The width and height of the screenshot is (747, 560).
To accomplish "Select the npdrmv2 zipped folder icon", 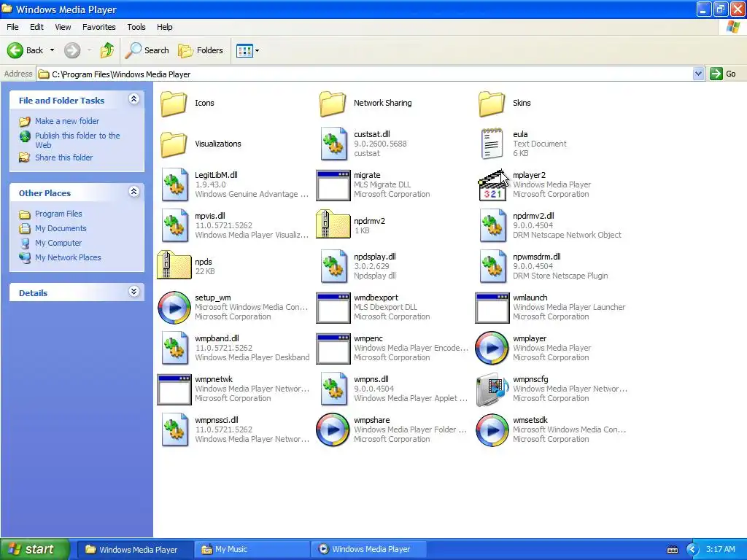I will click(333, 225).
